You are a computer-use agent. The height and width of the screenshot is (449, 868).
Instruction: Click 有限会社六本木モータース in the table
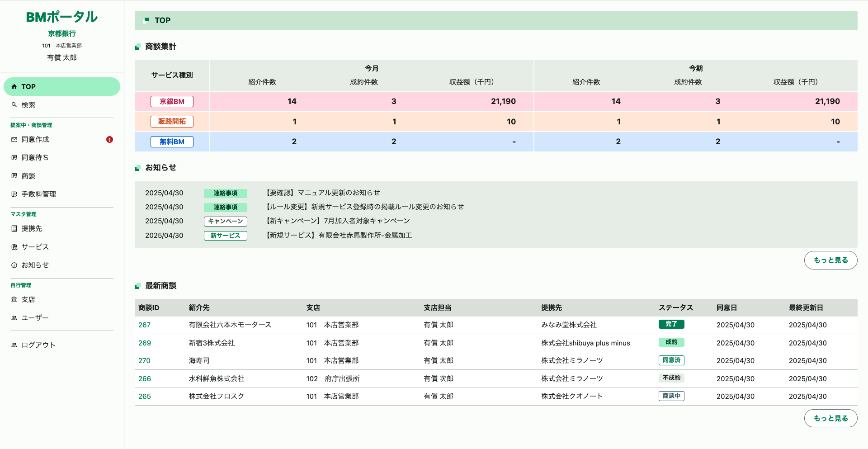coord(230,325)
